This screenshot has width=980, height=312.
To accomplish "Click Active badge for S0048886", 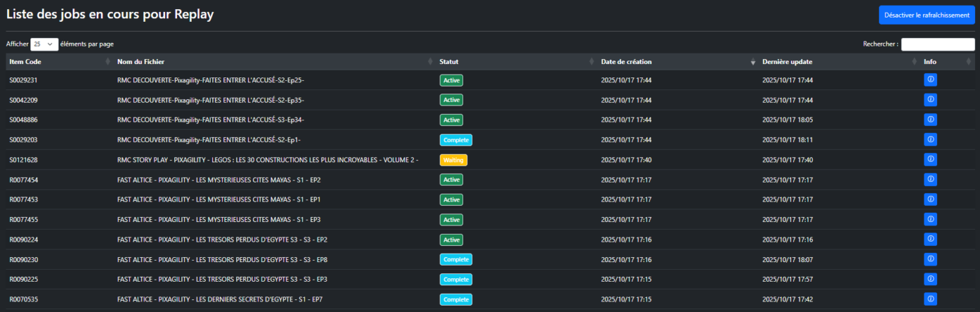I will (x=451, y=120).
